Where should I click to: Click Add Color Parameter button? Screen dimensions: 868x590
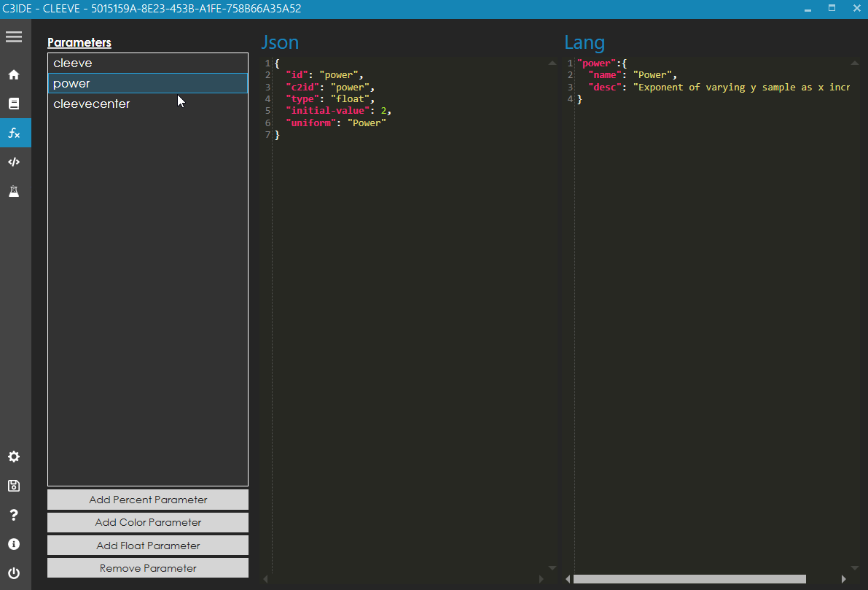(x=148, y=522)
